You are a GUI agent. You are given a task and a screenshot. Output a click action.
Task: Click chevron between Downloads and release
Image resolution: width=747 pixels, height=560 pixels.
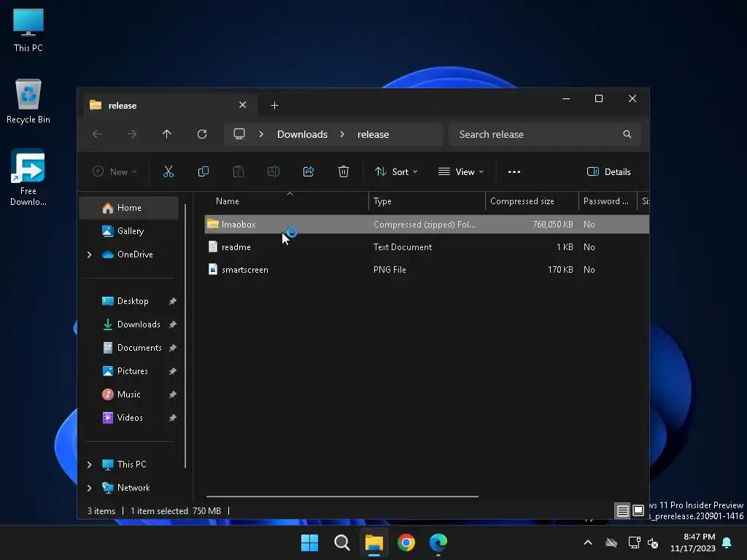[x=342, y=134]
